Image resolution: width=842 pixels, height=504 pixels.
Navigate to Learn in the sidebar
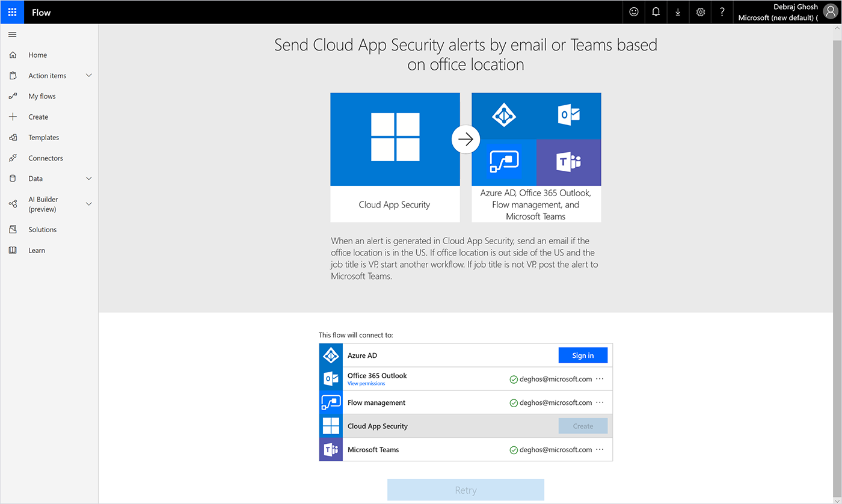(x=37, y=250)
